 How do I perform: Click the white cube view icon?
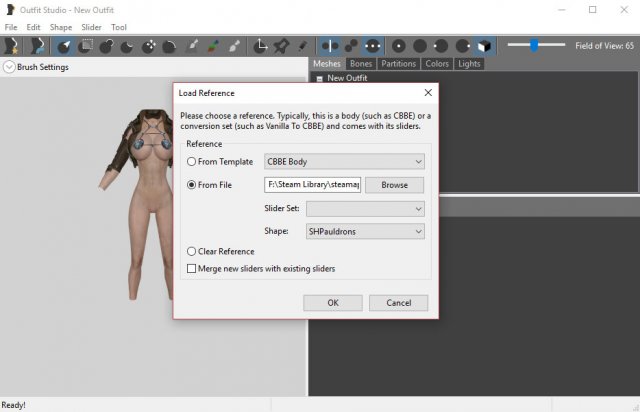pyautogui.click(x=484, y=45)
